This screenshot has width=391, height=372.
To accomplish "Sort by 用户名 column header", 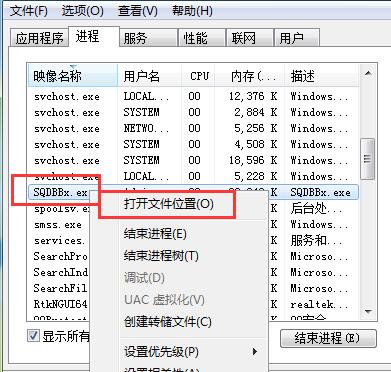I will 150,76.
